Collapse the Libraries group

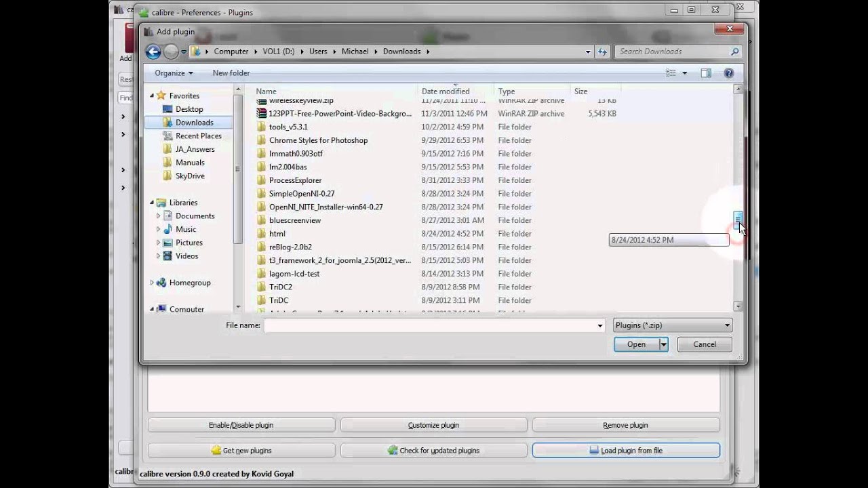point(152,203)
